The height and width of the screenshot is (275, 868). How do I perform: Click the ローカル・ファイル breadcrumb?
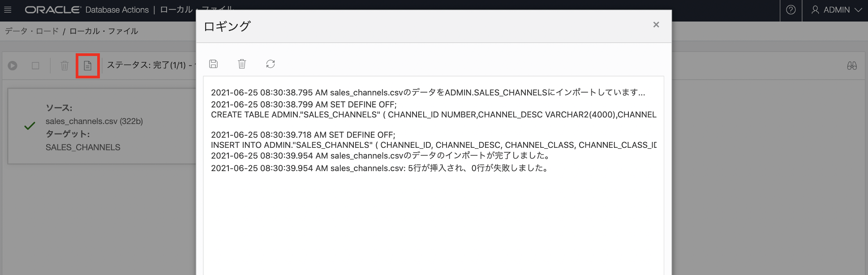104,31
